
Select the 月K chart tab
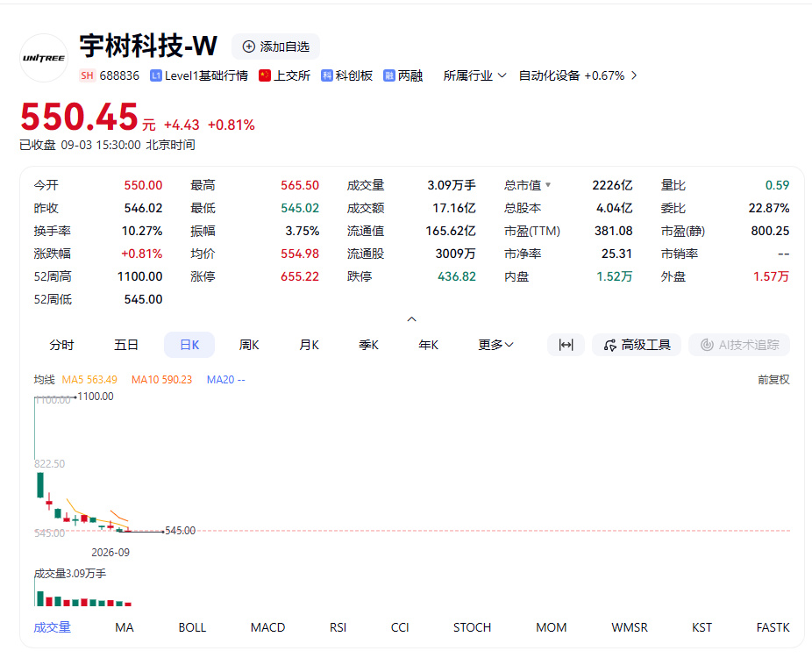pos(310,345)
